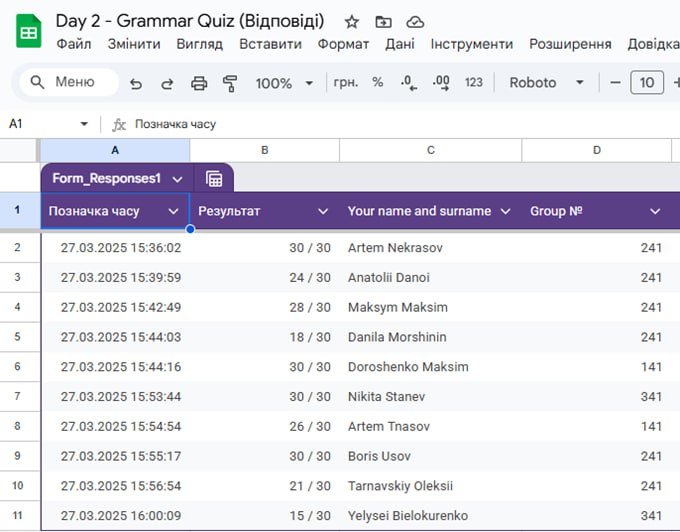Select the timestamp 27.03.2025 15:36:02
Viewport: 680px width, 532px height.
point(115,248)
